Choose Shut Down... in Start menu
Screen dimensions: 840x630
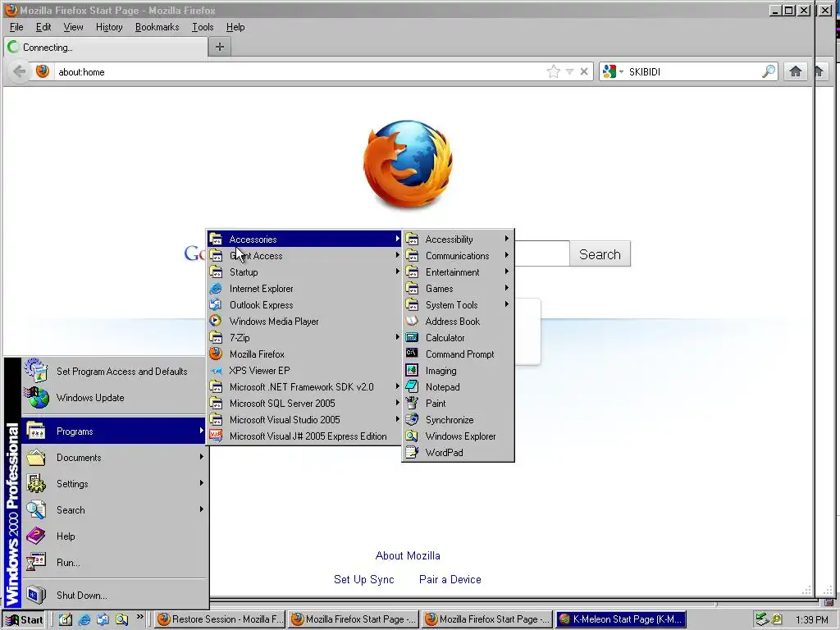pos(113,596)
